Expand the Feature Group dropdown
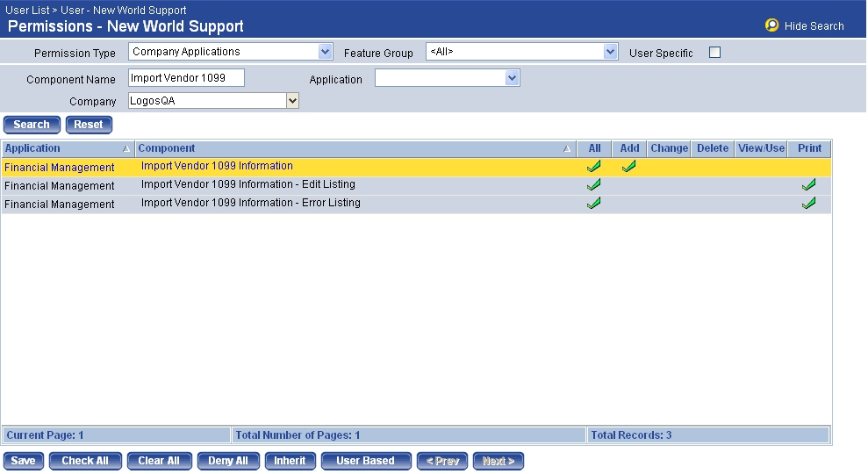This screenshot has height=474, width=868. (611, 53)
